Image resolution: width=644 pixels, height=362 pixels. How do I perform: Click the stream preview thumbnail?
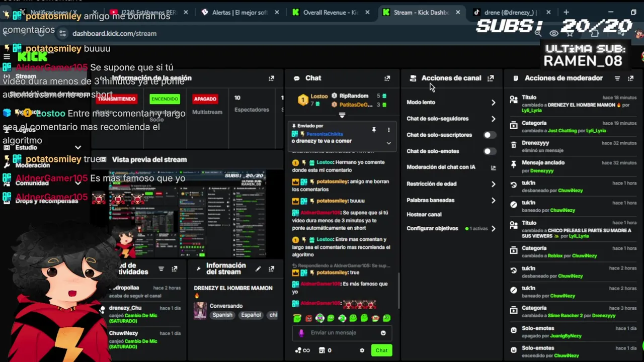tap(187, 214)
